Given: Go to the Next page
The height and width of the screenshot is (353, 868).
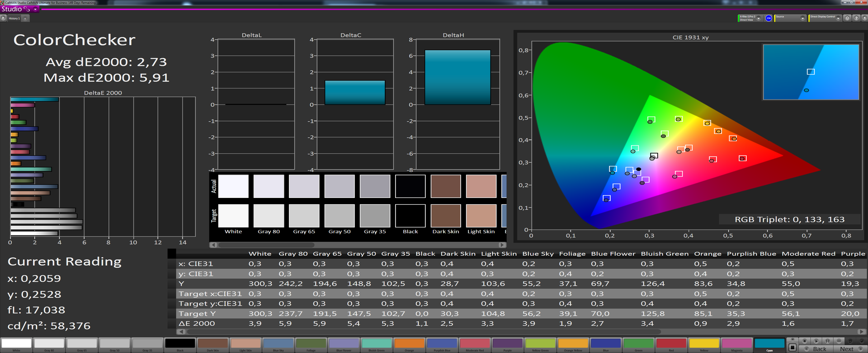Looking at the screenshot, I should coord(850,349).
